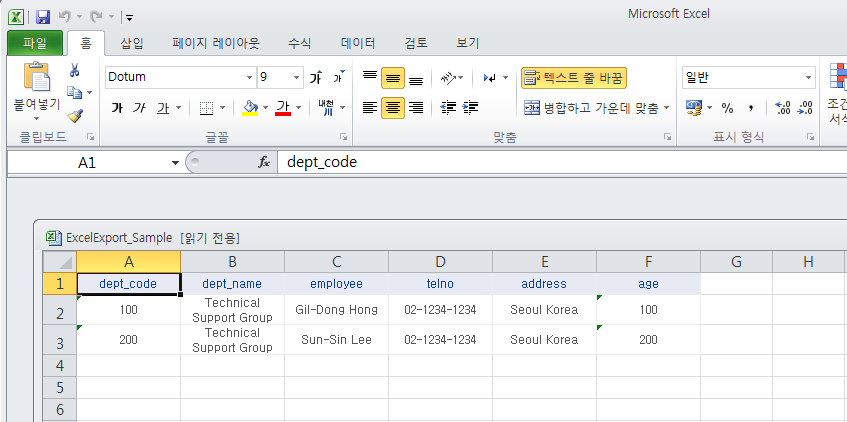The width and height of the screenshot is (847, 422).
Task: Click the 붙여넣기 paste clipboard icon
Action: click(37, 77)
